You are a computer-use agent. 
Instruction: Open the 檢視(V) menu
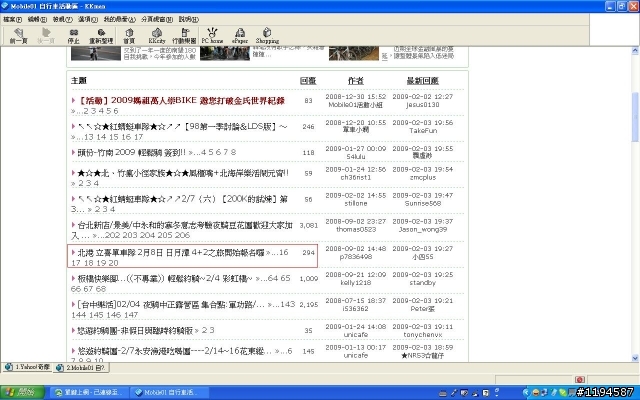click(62, 19)
